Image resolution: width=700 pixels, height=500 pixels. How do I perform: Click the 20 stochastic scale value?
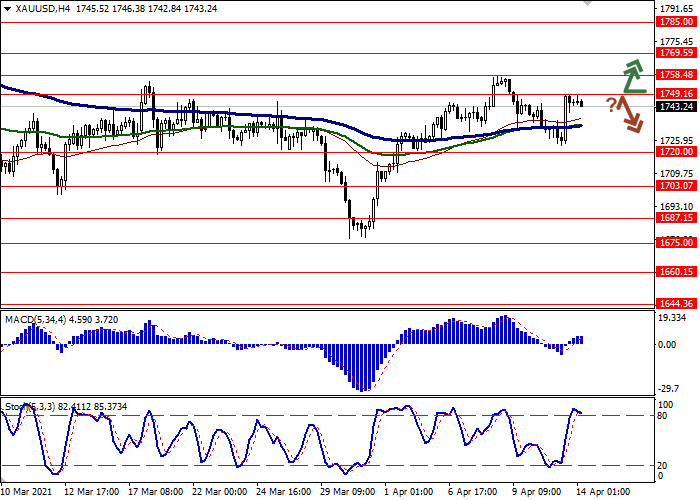pos(663,466)
